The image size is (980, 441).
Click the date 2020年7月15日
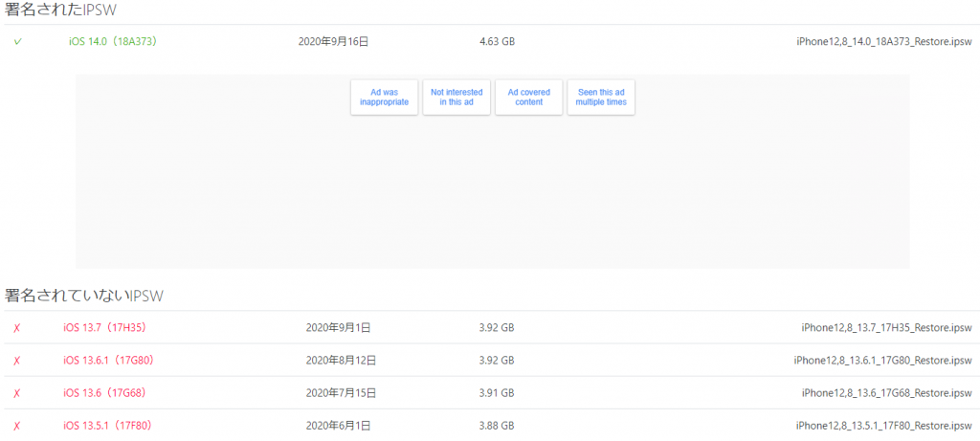(341, 393)
